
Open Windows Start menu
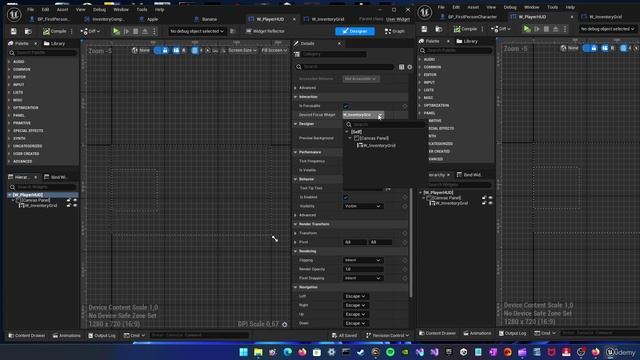tap(244, 352)
